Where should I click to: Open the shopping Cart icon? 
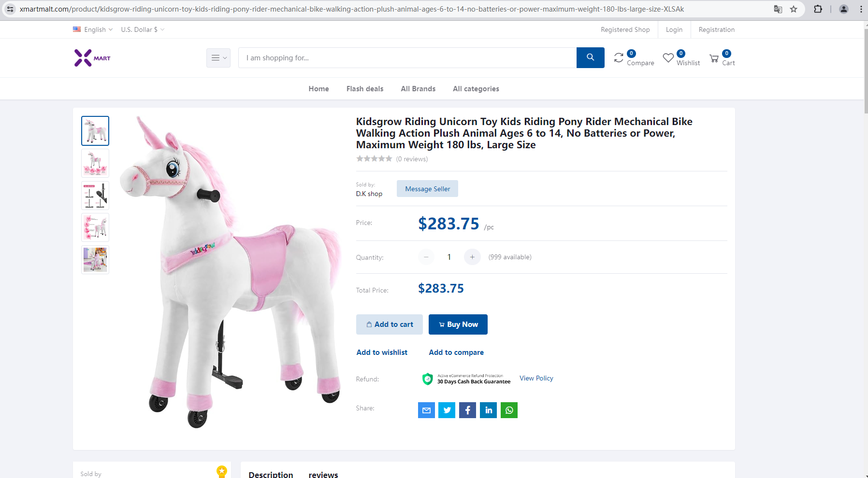714,58
